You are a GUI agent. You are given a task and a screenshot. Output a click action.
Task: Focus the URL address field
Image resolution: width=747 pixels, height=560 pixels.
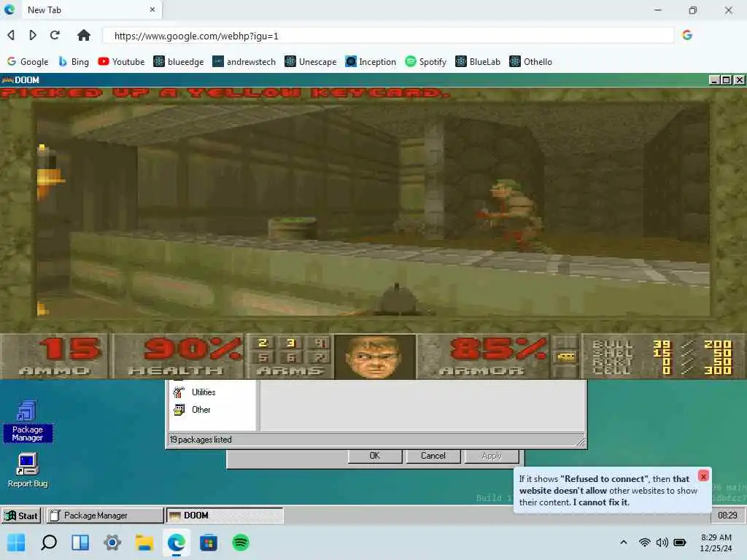[x=388, y=36]
